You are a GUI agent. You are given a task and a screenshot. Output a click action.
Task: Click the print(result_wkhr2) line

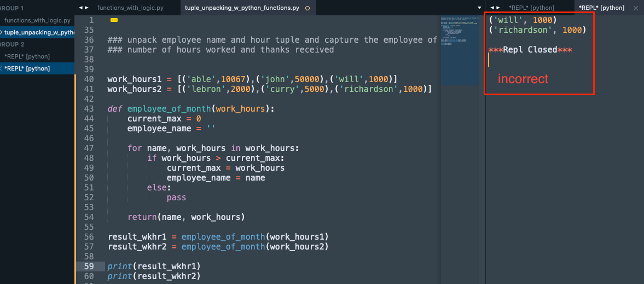154,276
